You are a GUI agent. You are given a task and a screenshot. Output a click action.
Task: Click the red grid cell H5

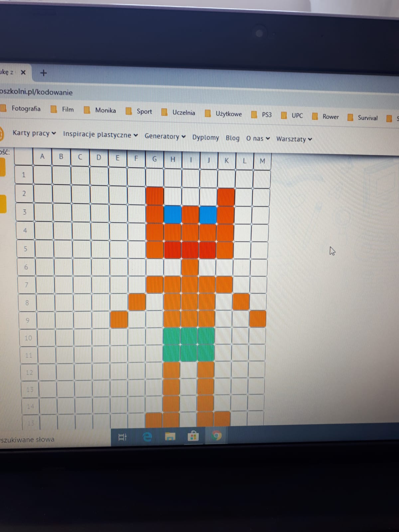tap(172, 250)
